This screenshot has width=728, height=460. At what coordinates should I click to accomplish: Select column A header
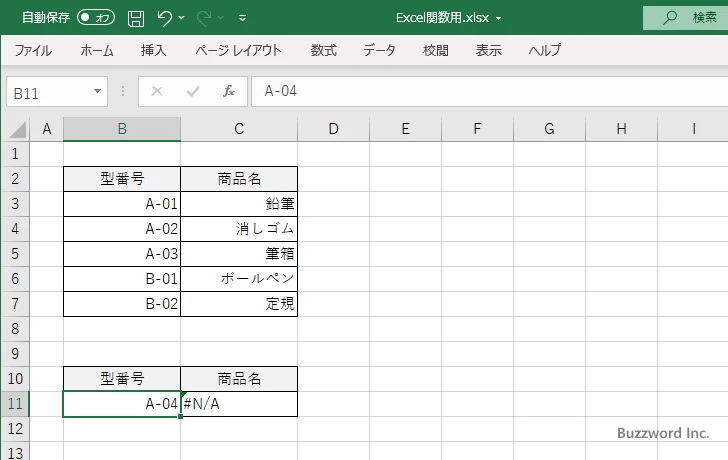(46, 129)
